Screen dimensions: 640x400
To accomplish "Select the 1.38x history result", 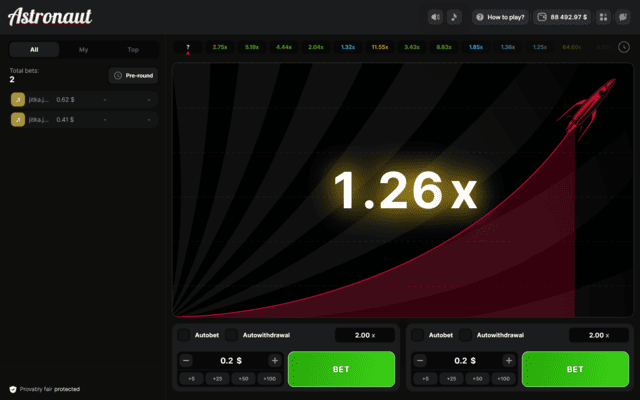I will [x=508, y=47].
